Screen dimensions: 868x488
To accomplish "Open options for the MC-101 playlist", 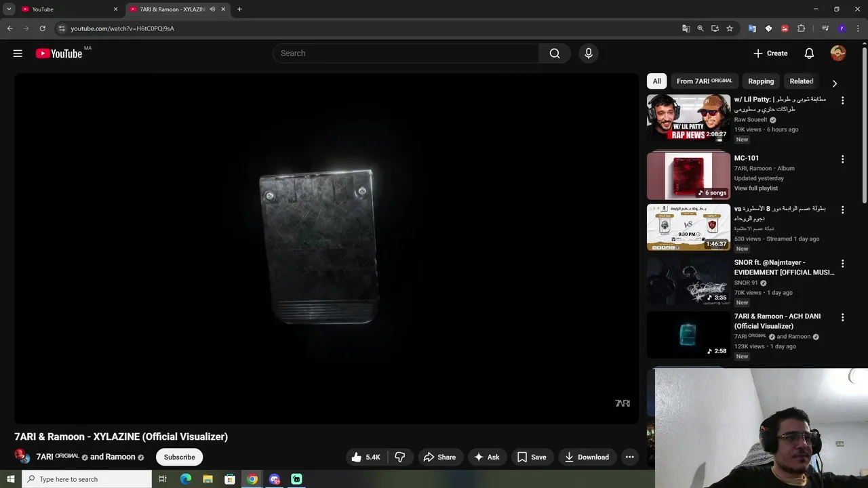I will (x=842, y=159).
